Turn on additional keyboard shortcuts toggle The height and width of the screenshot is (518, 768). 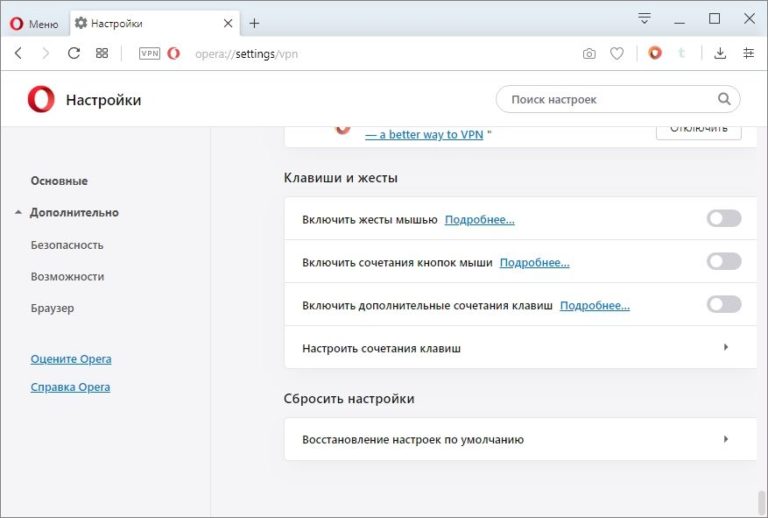(x=723, y=305)
